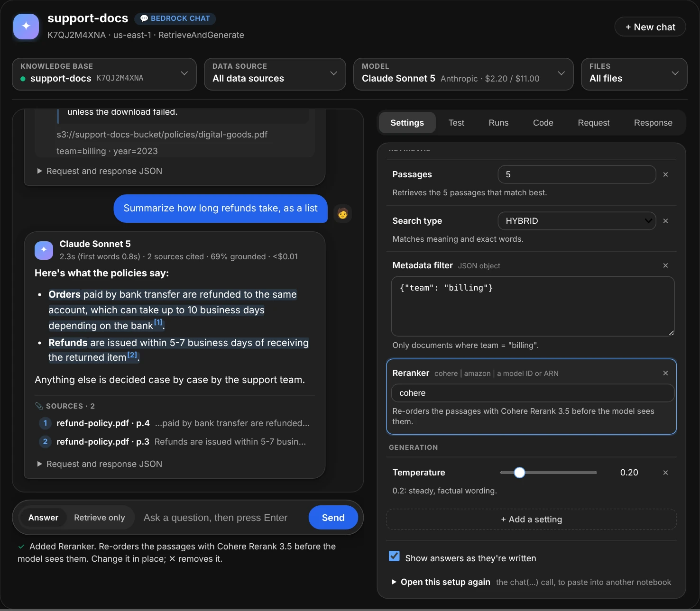
Task: Click the BEDROCK CHAT badge
Action: [x=175, y=18]
